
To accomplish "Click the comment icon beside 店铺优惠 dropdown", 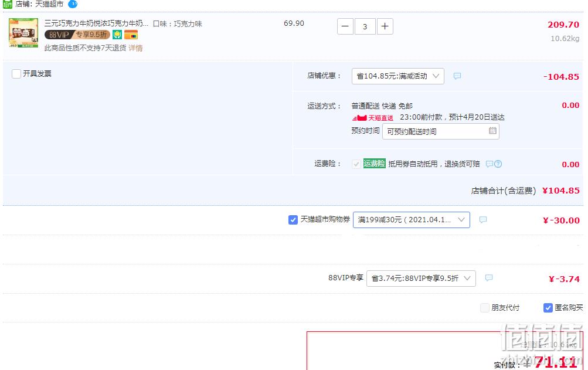I will (457, 76).
